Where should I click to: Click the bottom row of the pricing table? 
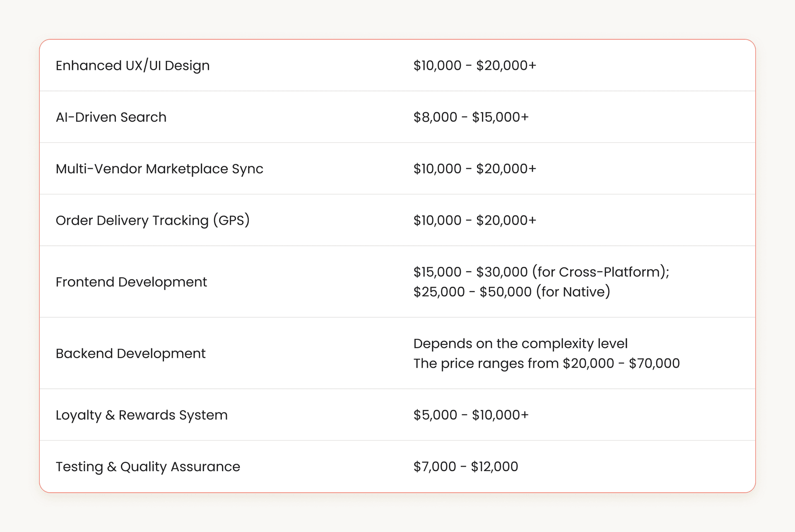point(397,466)
